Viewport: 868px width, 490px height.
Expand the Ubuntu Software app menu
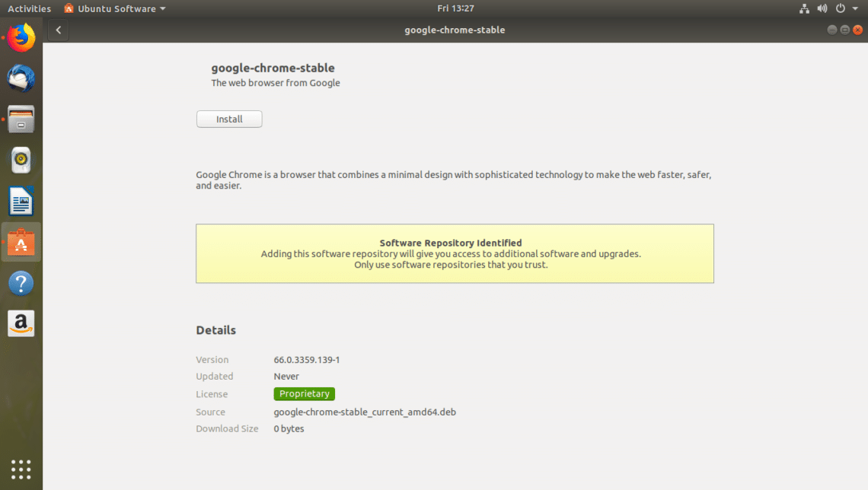(115, 8)
